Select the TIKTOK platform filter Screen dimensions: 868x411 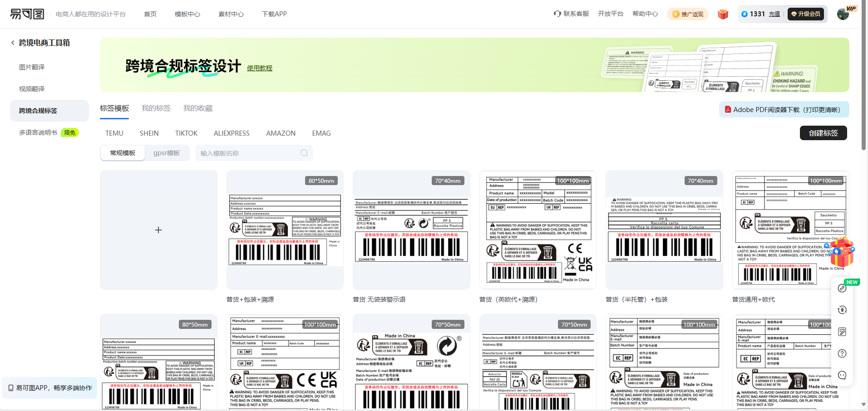click(187, 133)
